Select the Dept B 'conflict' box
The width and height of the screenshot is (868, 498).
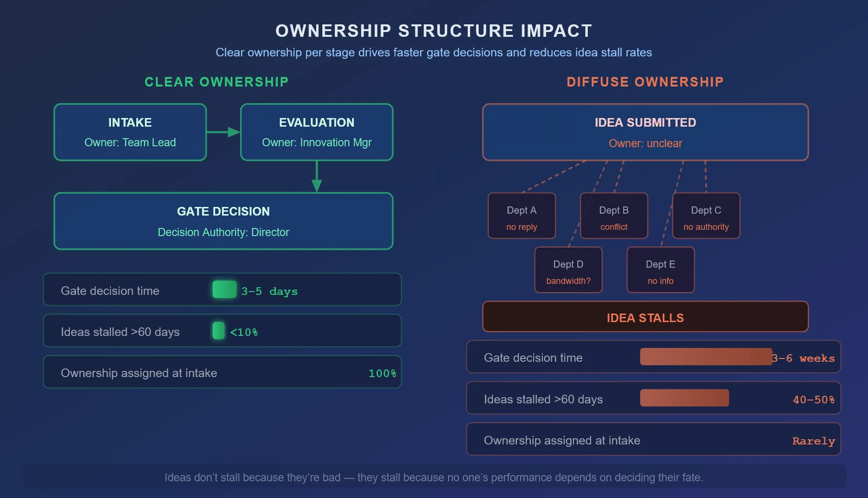tap(614, 216)
